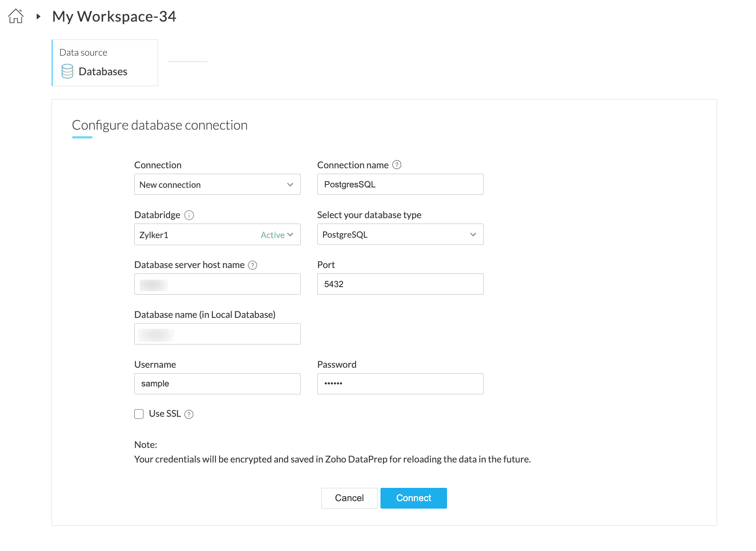
Task: Click Connection name help icon
Action: click(x=397, y=165)
